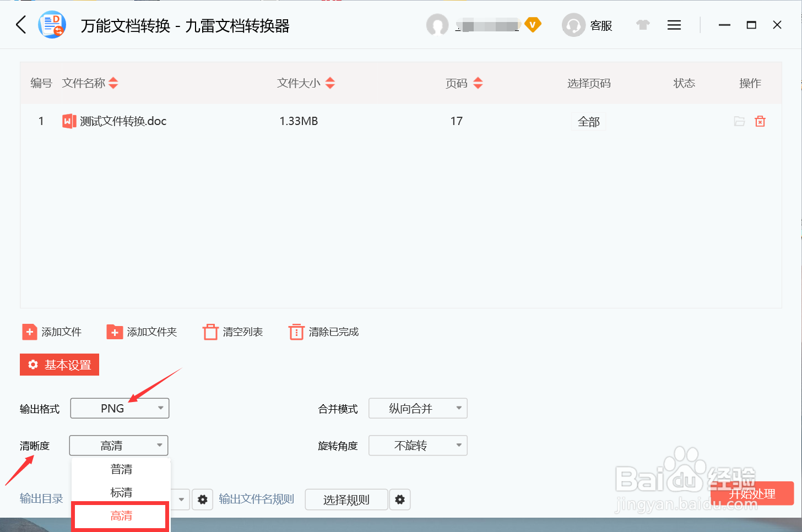The width and height of the screenshot is (802, 532).
Task: Select 标清 from clarity list
Action: coord(121,492)
